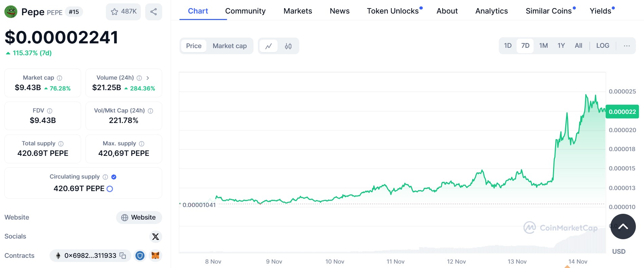
Task: Open the Token Unlocks tab
Action: tap(393, 11)
